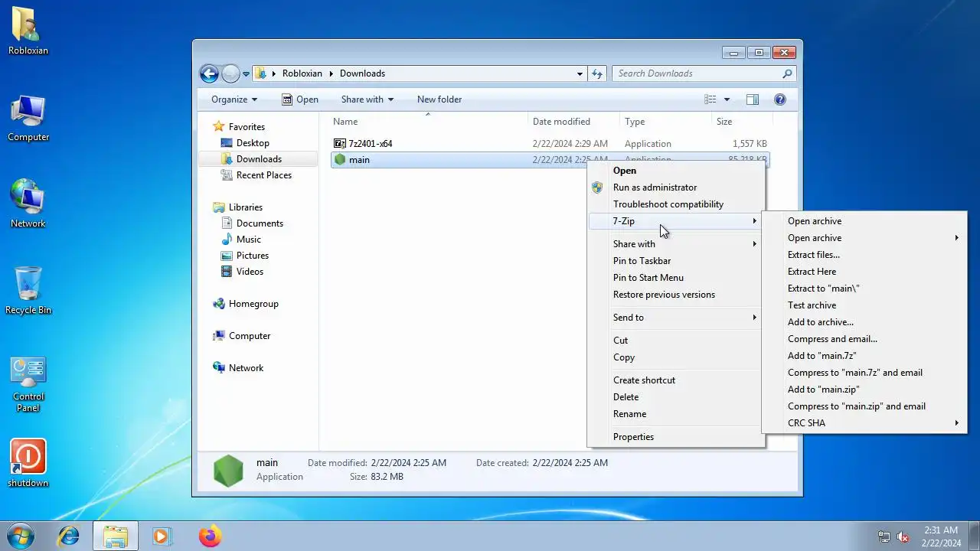
Task: Click the search magnifier icon
Action: (787, 73)
